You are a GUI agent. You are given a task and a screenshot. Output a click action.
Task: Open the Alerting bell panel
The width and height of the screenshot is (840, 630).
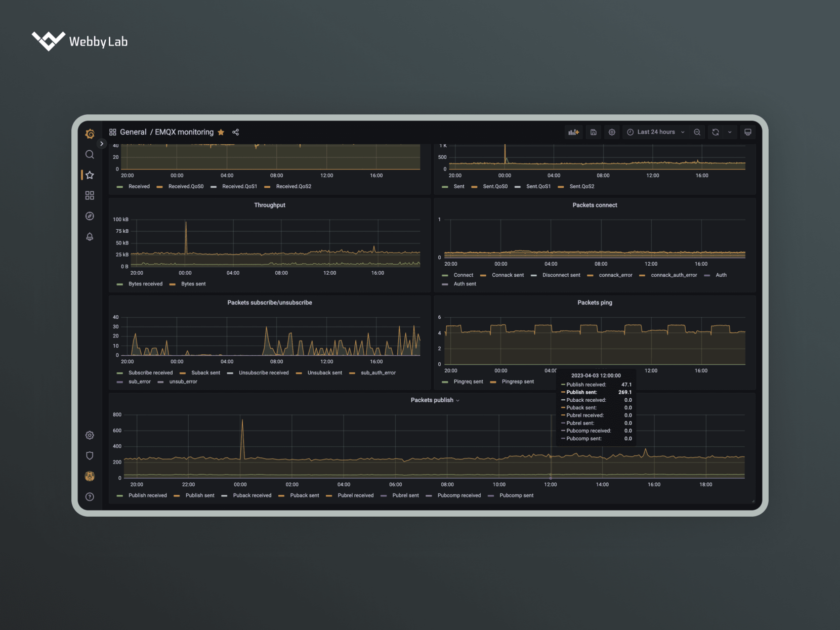(x=90, y=236)
